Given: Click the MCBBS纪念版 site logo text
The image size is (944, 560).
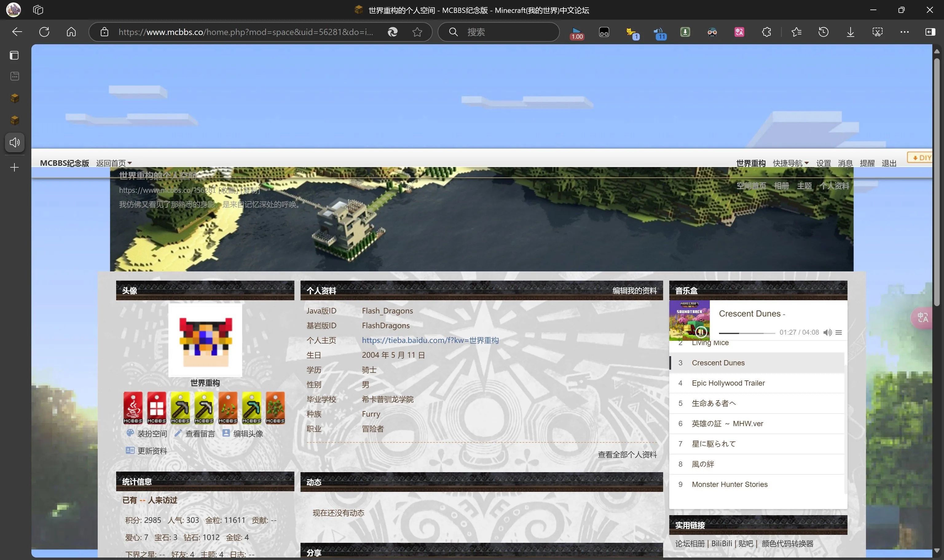Looking at the screenshot, I should 65,163.
